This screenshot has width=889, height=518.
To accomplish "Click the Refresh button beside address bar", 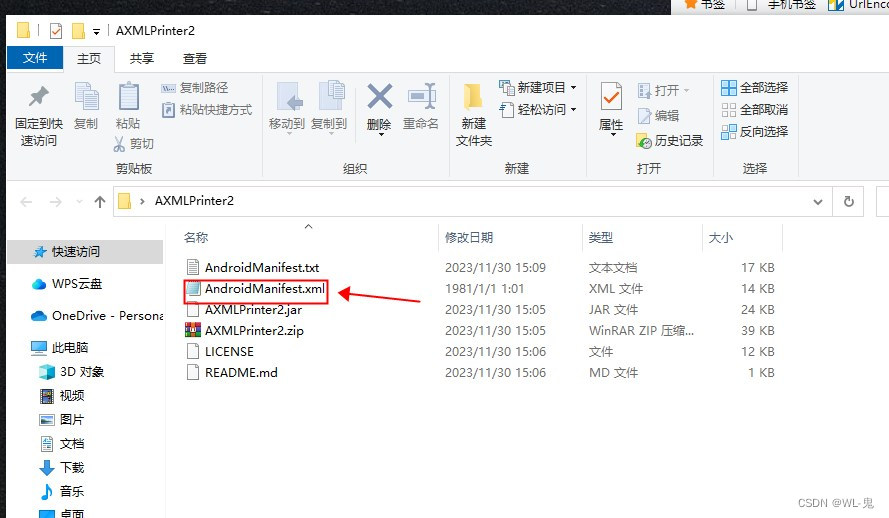I will pos(848,202).
